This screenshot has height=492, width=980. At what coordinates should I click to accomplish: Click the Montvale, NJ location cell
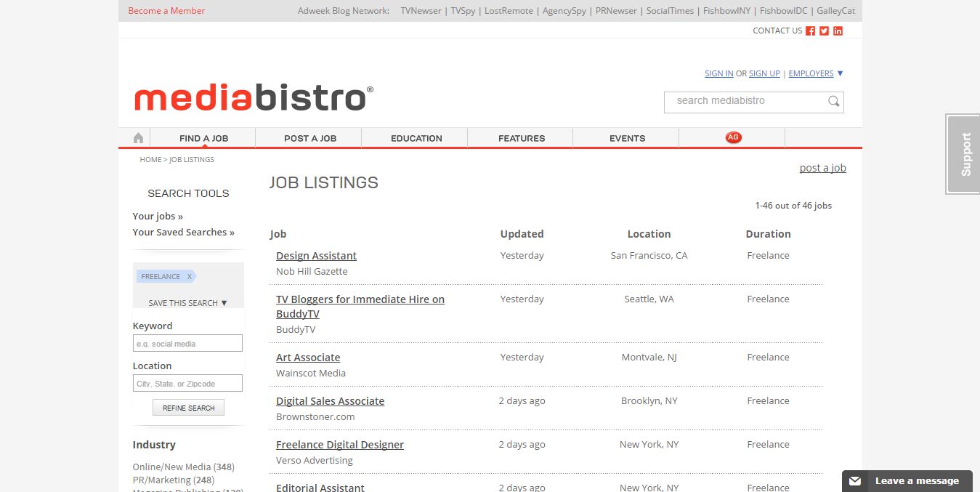[x=649, y=358]
